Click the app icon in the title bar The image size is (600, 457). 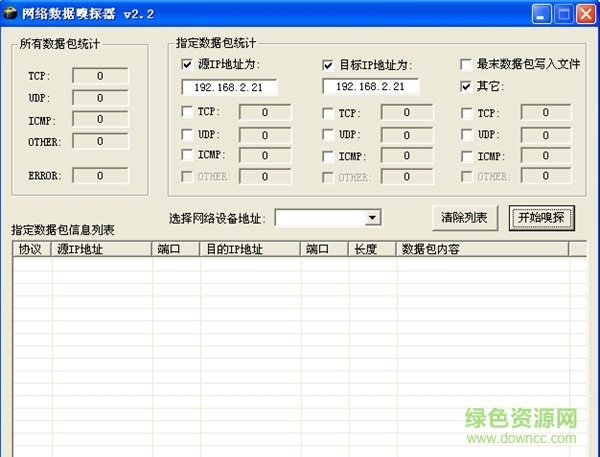point(12,13)
